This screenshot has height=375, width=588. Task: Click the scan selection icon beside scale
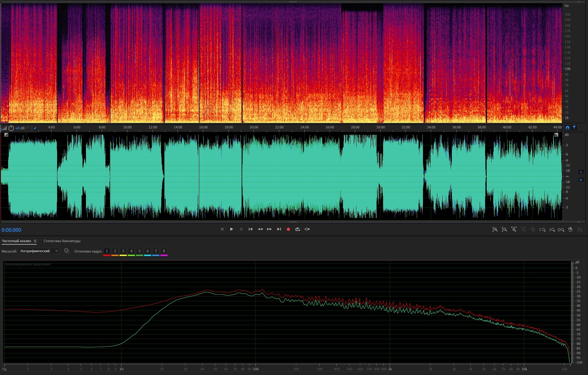click(67, 251)
